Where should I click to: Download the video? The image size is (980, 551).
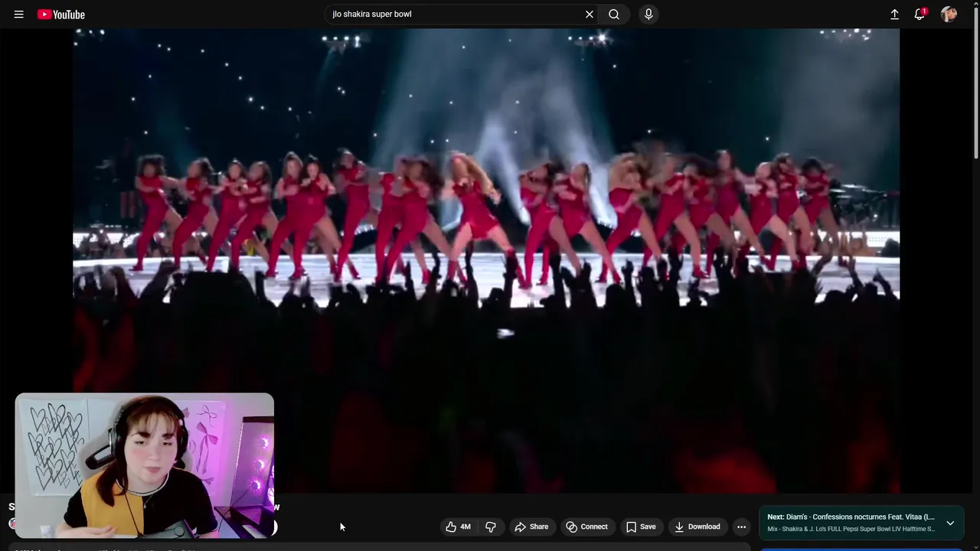pyautogui.click(x=697, y=527)
